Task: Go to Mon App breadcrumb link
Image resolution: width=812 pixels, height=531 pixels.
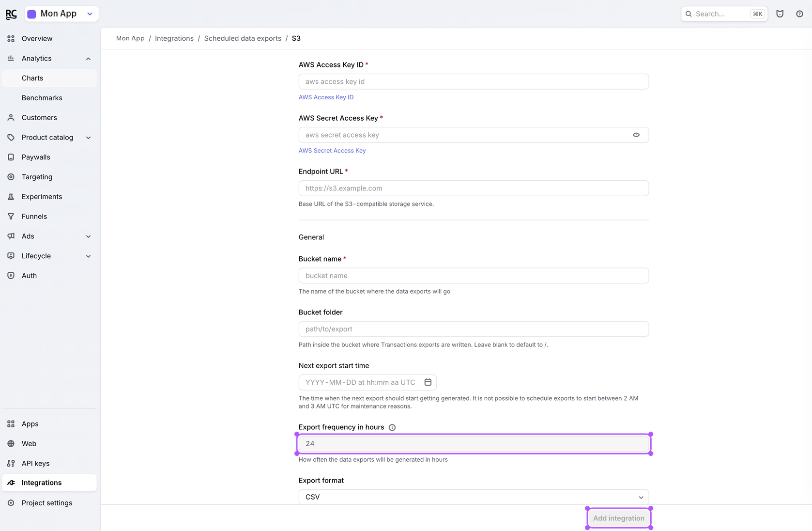Action: 130,38
